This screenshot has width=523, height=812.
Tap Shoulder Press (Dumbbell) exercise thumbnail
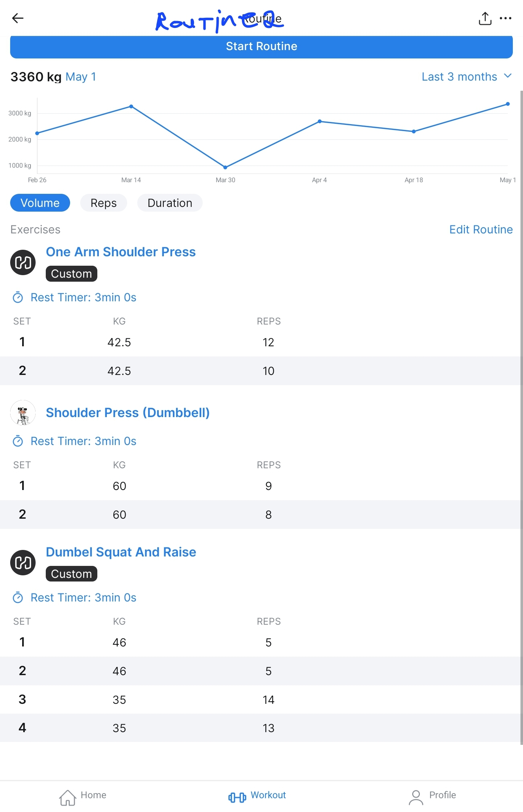[x=23, y=413]
